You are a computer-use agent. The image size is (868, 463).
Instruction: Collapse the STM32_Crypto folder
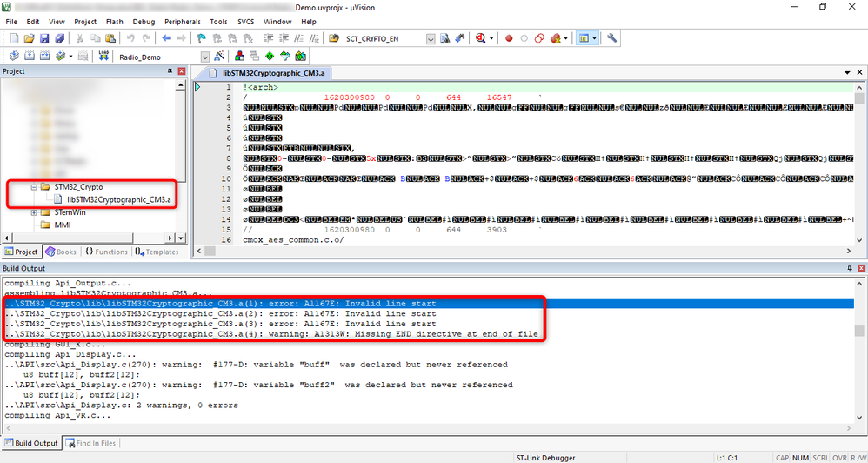[34, 186]
